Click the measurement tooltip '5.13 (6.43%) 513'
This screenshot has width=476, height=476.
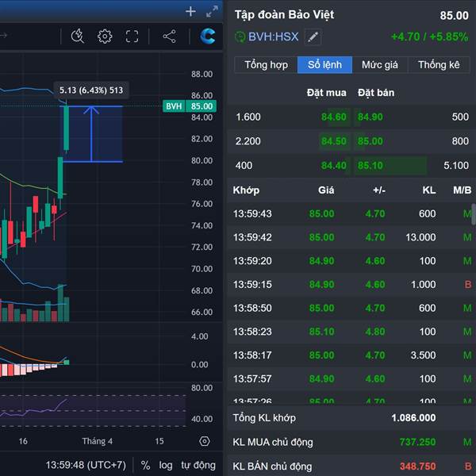[91, 90]
